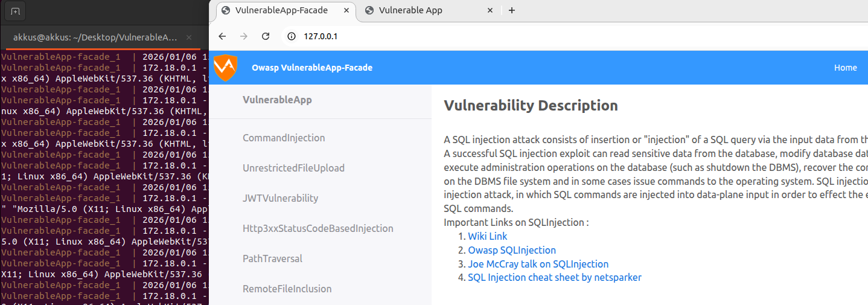Select UnrestrictedFileUpload in the sidebar
Screen dimensions: 868x305
tap(293, 168)
